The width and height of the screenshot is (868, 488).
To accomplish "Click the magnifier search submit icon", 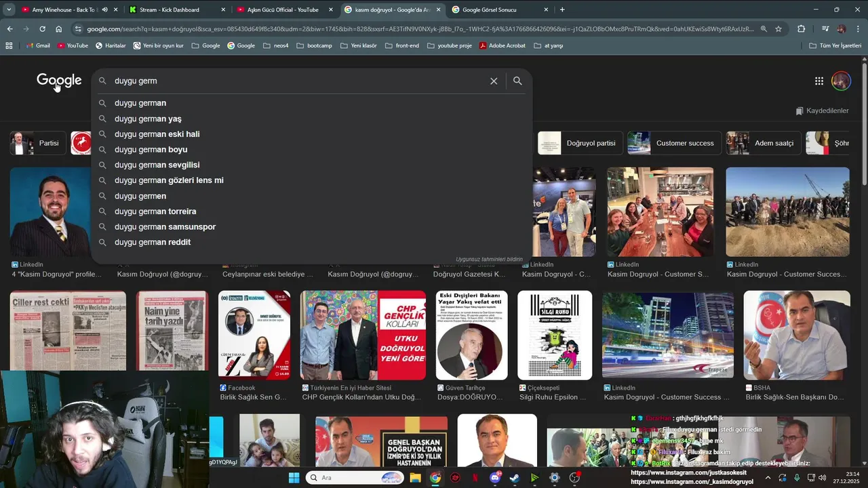I will point(517,81).
